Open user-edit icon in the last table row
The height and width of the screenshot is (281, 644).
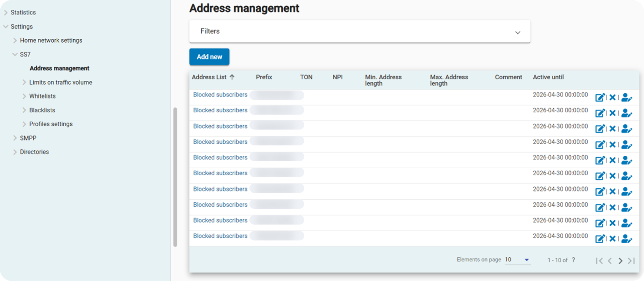tap(627, 239)
